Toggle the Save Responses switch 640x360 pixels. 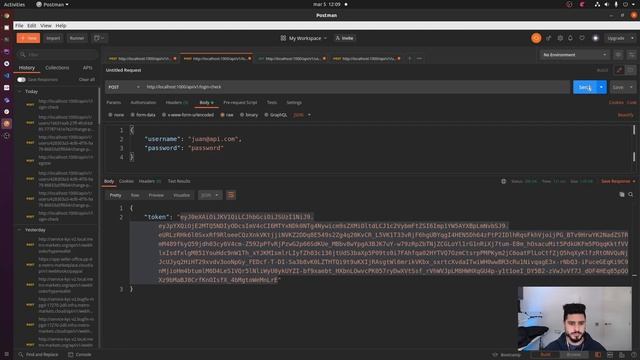click(x=21, y=80)
